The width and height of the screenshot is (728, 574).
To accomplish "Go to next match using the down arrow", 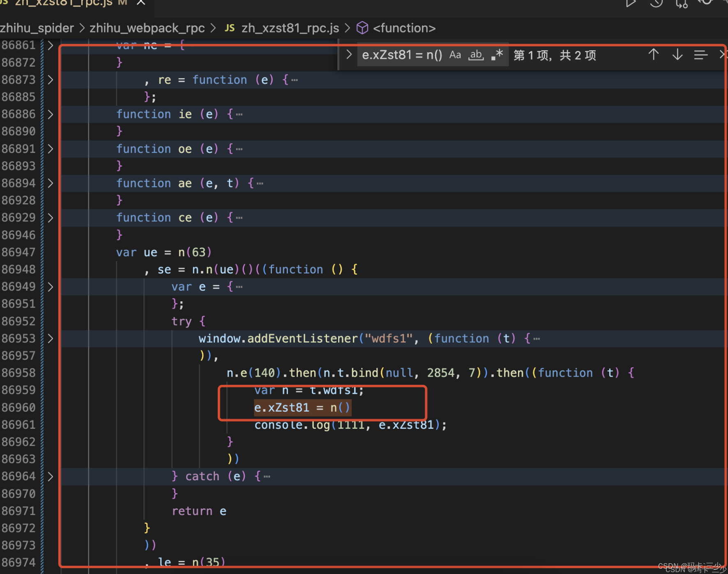I will click(677, 54).
